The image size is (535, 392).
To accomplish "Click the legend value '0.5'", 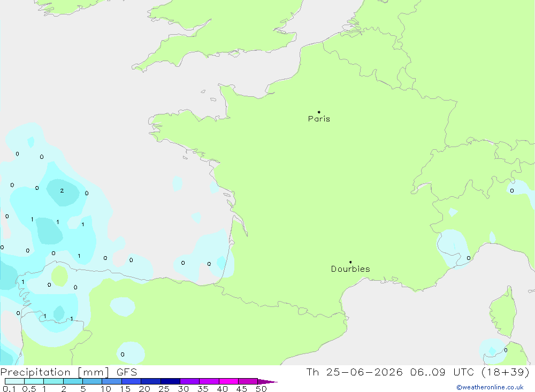I will pos(29,389).
